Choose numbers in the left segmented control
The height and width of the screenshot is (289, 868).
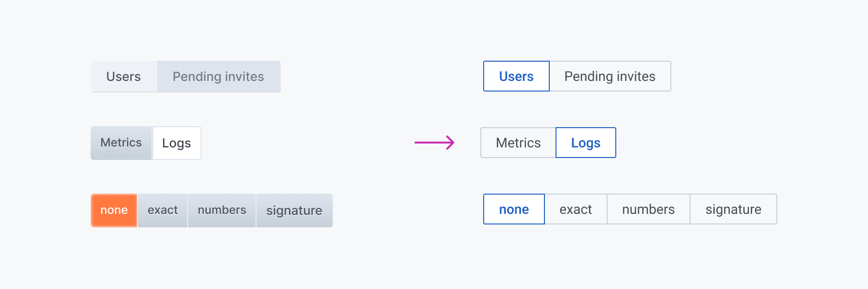click(222, 210)
